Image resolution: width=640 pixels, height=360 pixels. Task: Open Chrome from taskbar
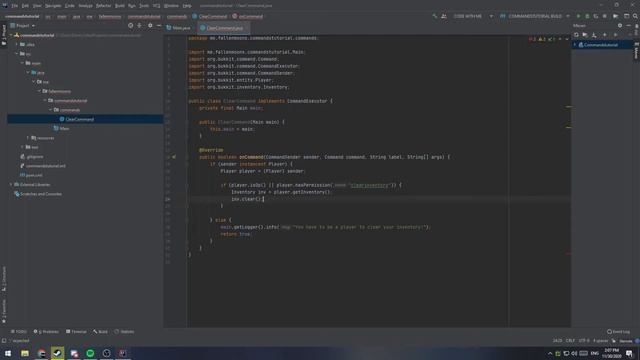coord(41,353)
